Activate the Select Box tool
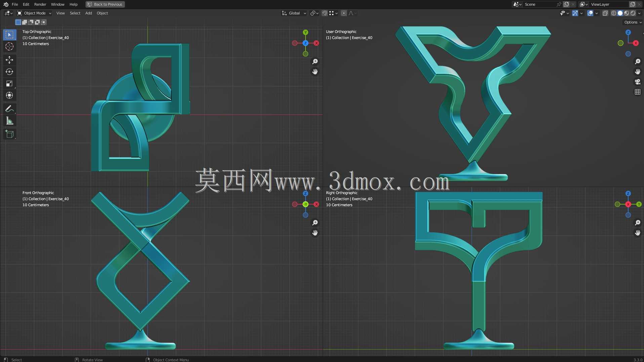644x362 pixels. 9,35
